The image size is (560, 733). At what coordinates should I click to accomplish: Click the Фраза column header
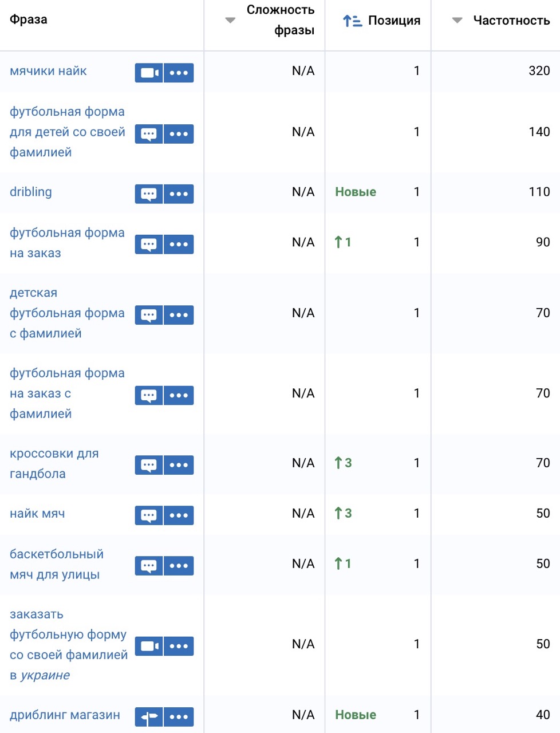(29, 19)
